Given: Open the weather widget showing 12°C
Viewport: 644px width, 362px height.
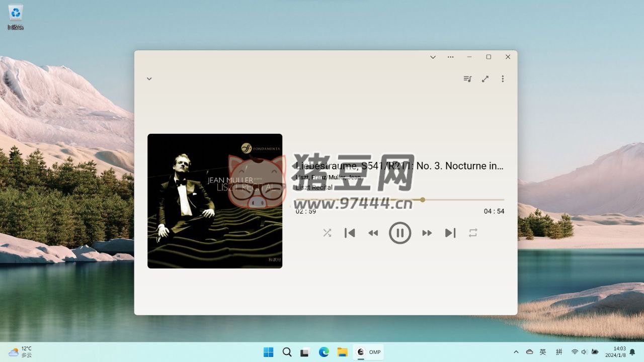Looking at the screenshot, I should (20, 352).
